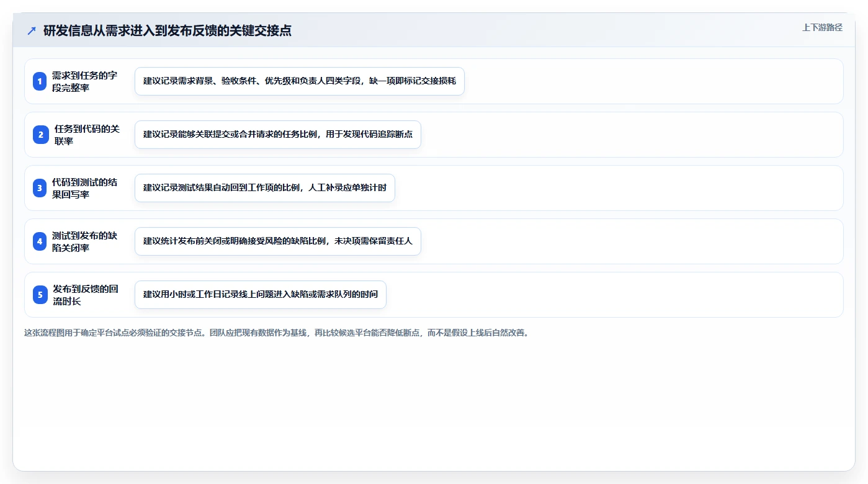Select the label 代码到测试的结果回写率
This screenshot has width=868, height=484.
tap(85, 188)
